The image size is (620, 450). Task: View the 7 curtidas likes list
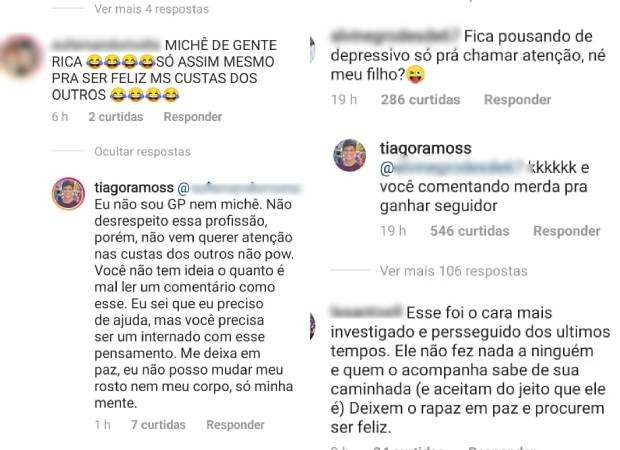[x=158, y=425]
